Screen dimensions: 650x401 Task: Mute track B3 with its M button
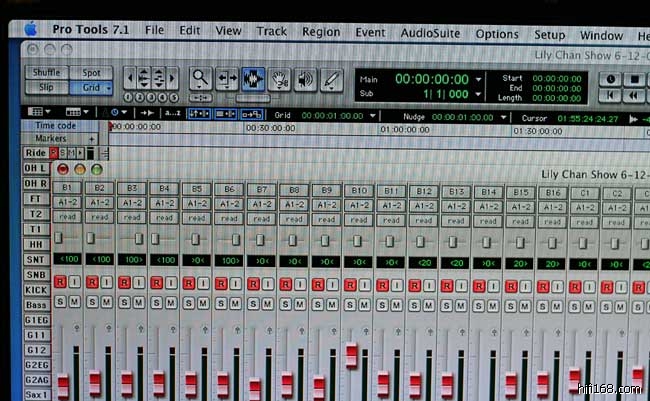point(137,302)
